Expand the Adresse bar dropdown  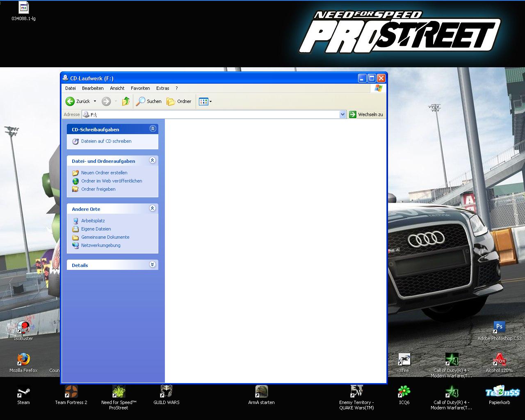click(343, 114)
